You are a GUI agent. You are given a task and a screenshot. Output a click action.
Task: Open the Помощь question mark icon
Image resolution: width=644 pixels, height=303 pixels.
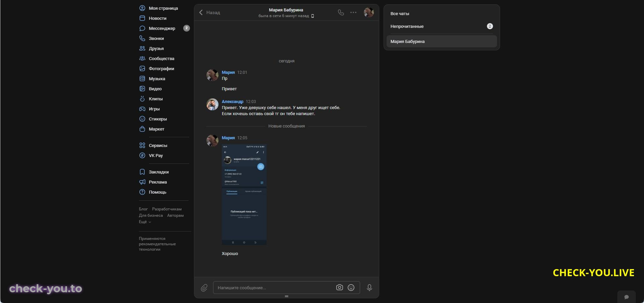(142, 192)
